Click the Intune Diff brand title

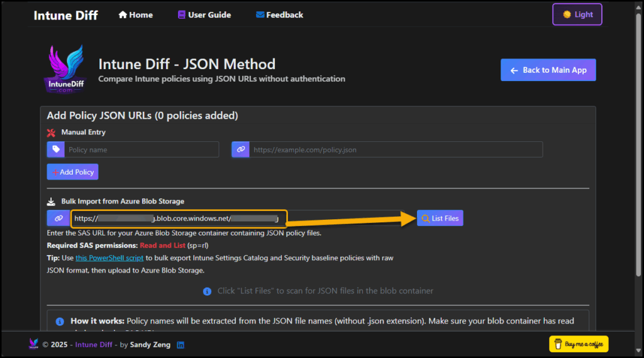[65, 15]
